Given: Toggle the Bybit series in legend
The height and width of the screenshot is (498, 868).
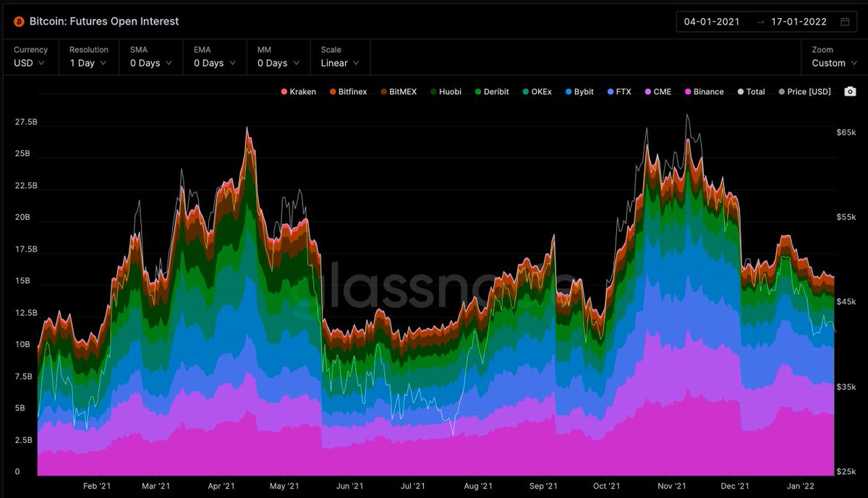Looking at the screenshot, I should pos(579,92).
